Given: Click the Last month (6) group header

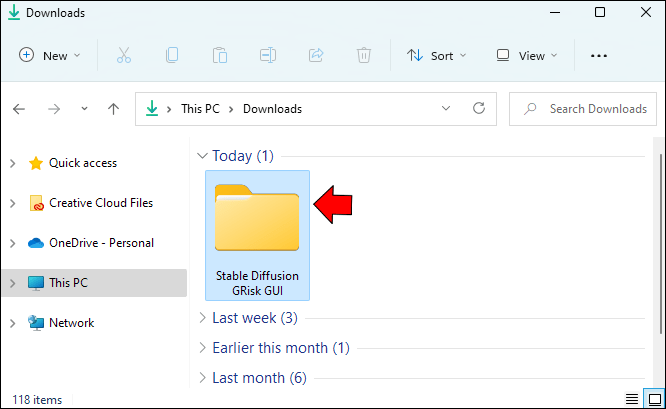Looking at the screenshot, I should pos(259,378).
